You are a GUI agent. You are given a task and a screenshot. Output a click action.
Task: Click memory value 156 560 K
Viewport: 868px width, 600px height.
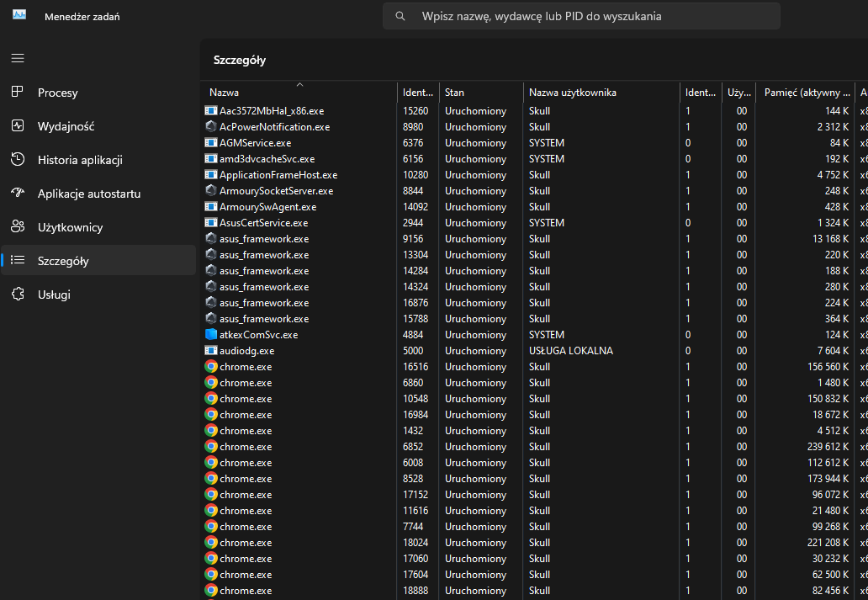click(x=828, y=367)
